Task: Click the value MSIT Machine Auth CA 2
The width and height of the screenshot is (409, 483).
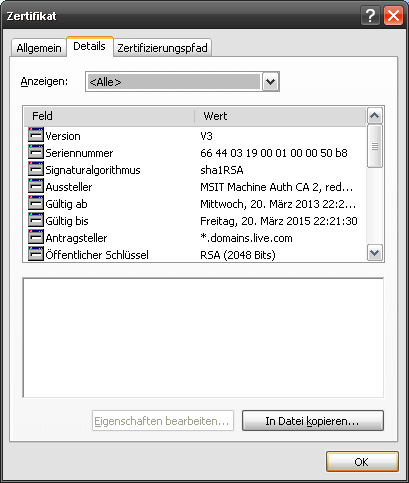Action: point(276,187)
